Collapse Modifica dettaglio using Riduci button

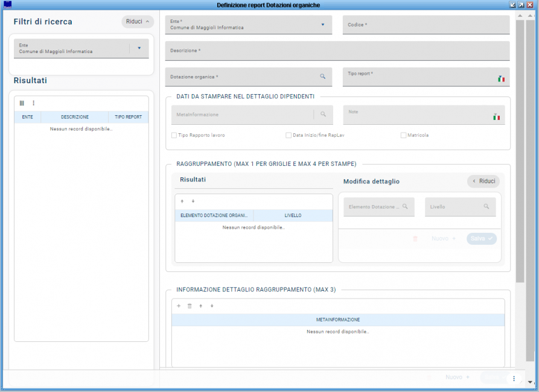483,181
